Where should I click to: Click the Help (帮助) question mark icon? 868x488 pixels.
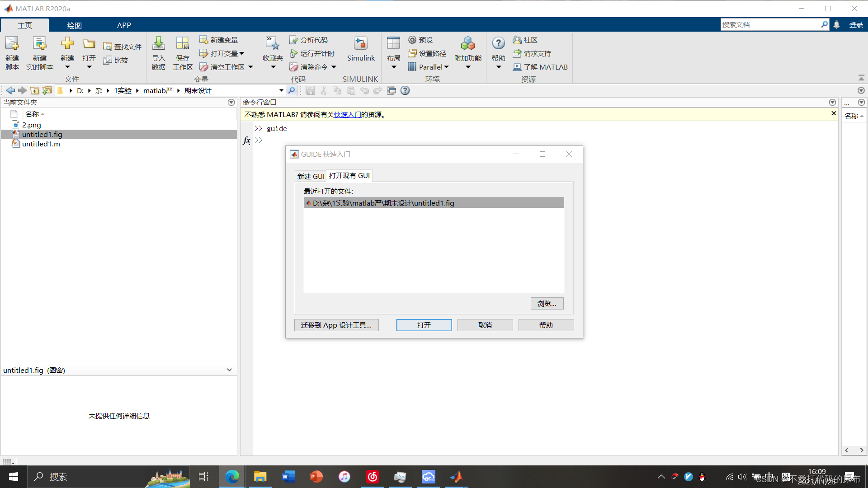coord(498,43)
